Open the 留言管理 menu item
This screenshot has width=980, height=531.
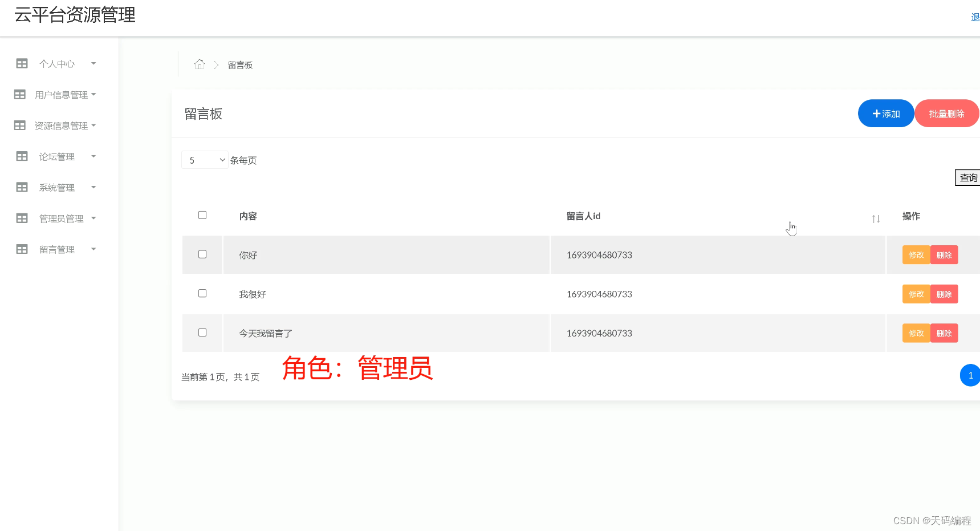pyautogui.click(x=57, y=249)
